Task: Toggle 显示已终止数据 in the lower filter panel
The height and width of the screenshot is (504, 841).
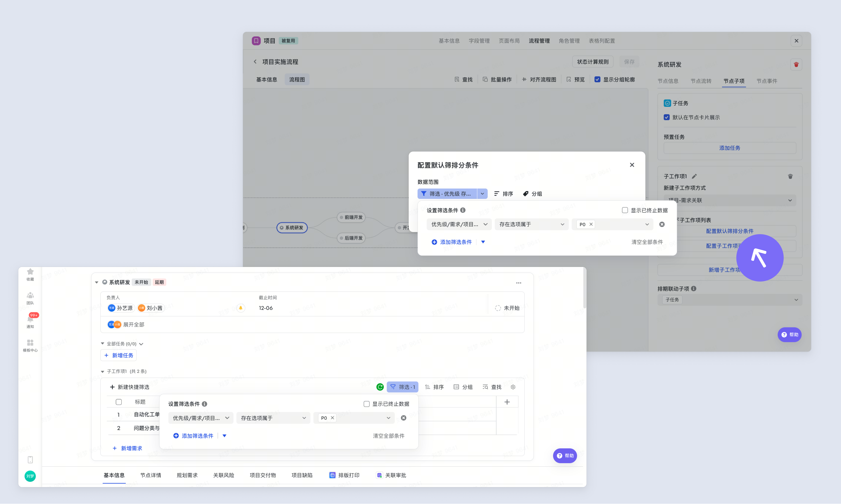Action: click(366, 404)
